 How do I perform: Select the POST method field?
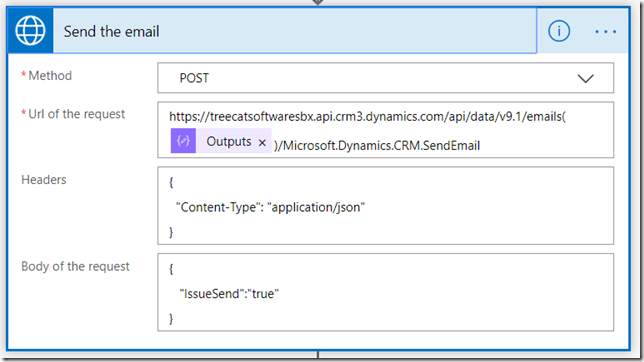coord(385,78)
